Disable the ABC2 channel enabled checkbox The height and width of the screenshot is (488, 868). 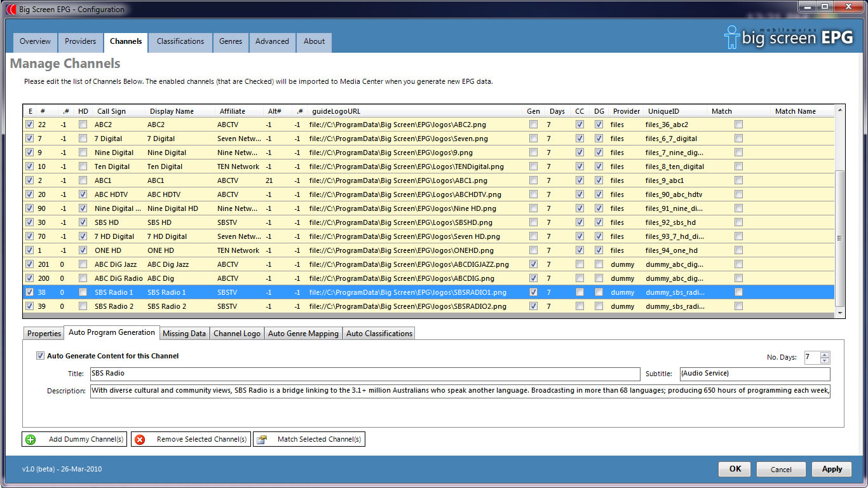click(29, 125)
